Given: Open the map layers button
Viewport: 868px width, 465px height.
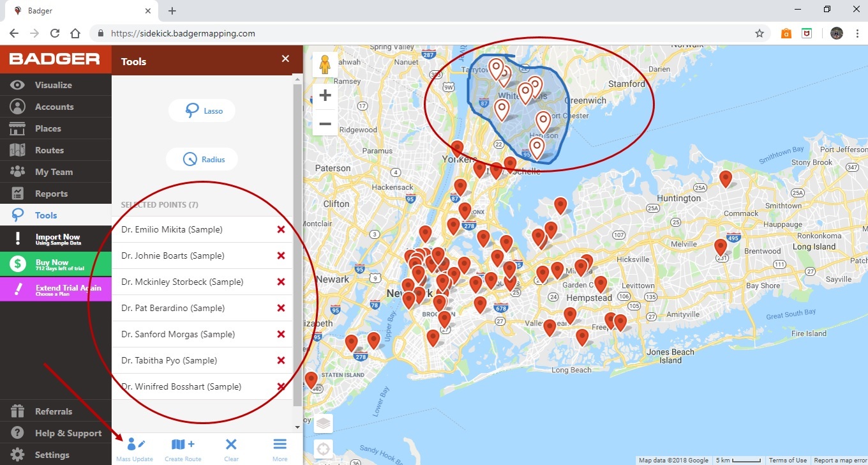Looking at the screenshot, I should click(324, 423).
